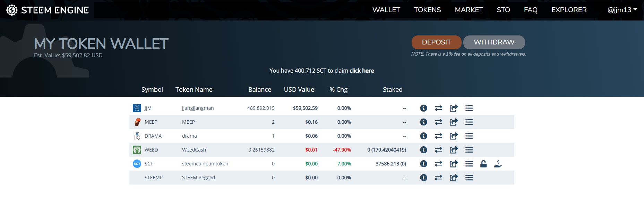
Task: Click the trade arrows icon for DRAMA
Action: [x=438, y=136]
